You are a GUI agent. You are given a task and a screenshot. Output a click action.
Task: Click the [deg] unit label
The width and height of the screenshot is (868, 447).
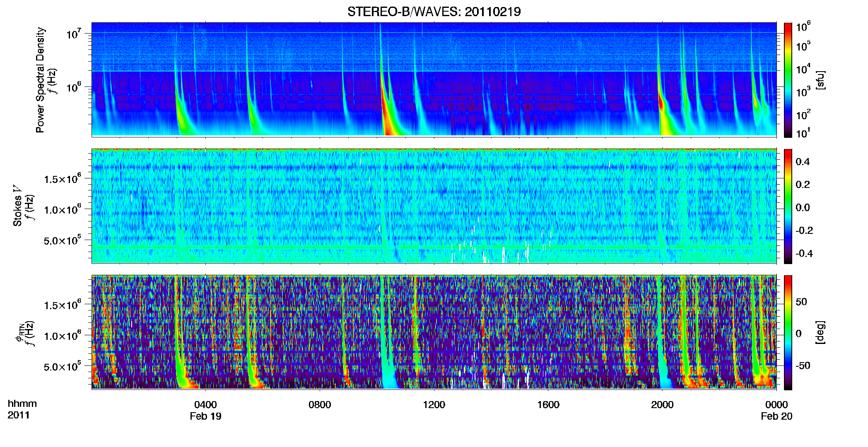tap(820, 332)
